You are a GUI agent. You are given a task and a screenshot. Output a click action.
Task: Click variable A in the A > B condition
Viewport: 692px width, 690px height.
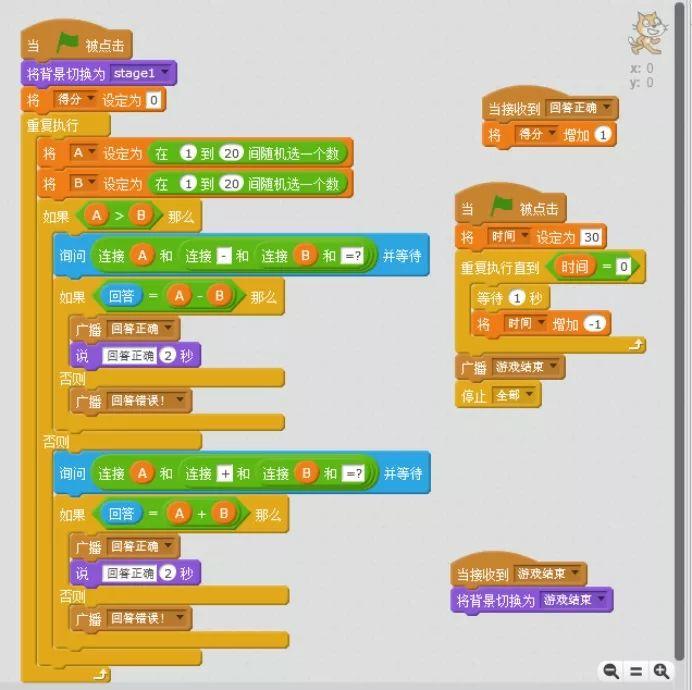tap(97, 215)
